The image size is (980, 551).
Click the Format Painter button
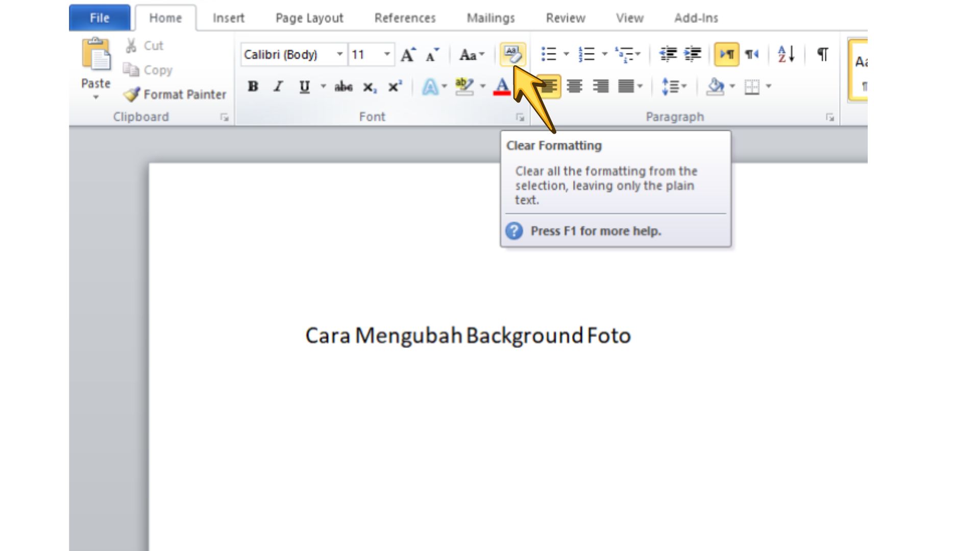(x=175, y=94)
